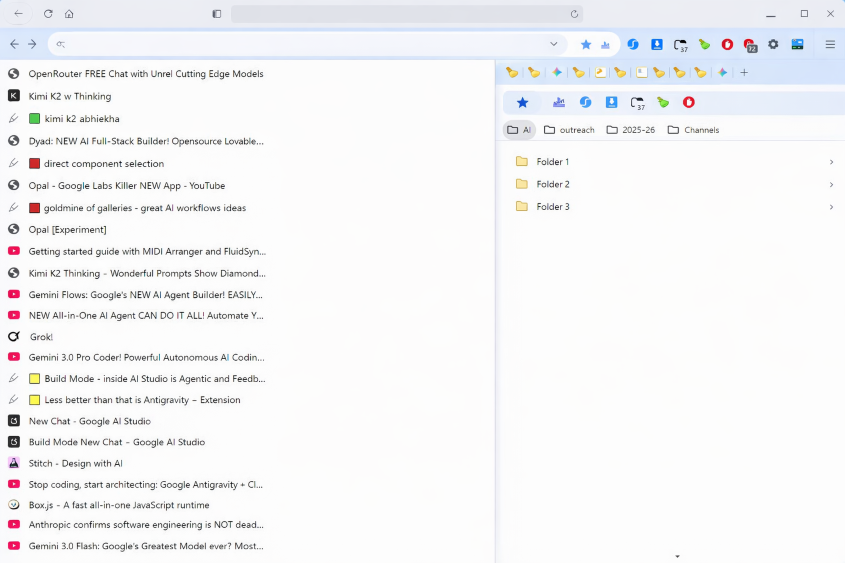Click the Folder 2 item
The width and height of the screenshot is (845, 563).
(x=553, y=184)
